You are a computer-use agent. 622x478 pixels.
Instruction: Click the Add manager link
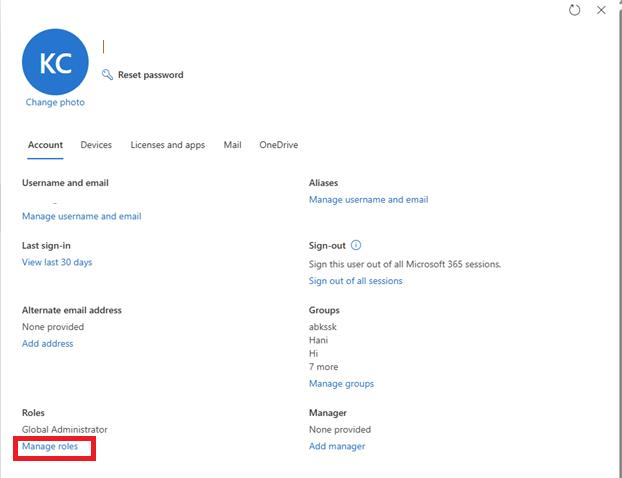[x=337, y=446]
